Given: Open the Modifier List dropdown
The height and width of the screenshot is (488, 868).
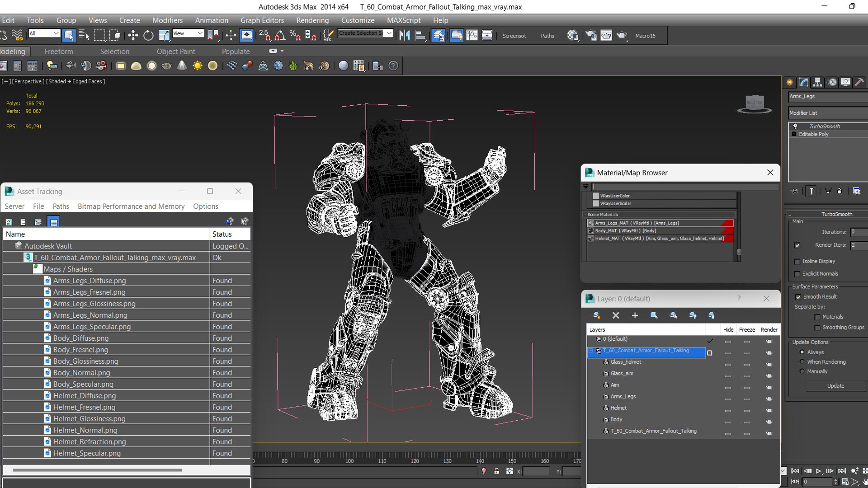Looking at the screenshot, I should [828, 113].
